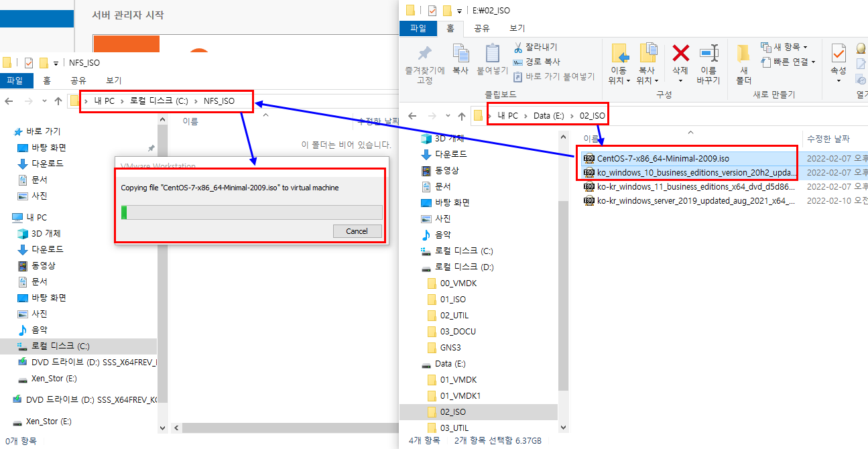Sort by 수정한 날짜 column in 02_ISO window
This screenshot has height=449, width=868.
pyautogui.click(x=828, y=139)
